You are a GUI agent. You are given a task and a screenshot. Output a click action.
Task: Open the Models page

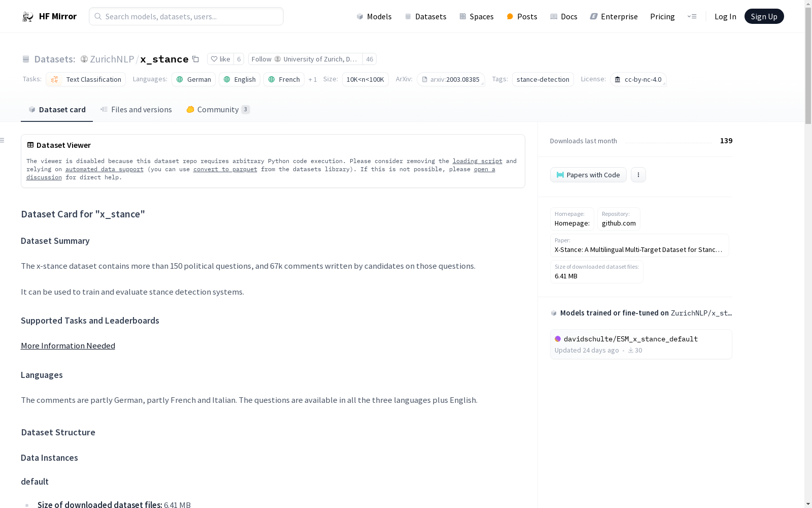point(374,16)
